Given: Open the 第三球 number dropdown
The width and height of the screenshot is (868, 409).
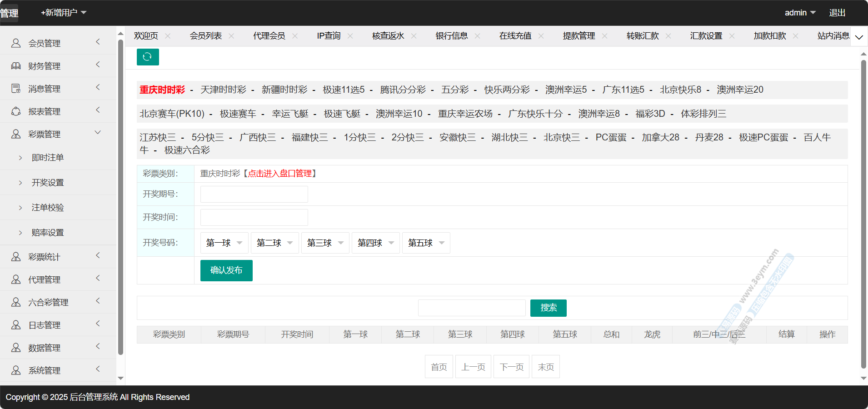Looking at the screenshot, I should click(325, 243).
